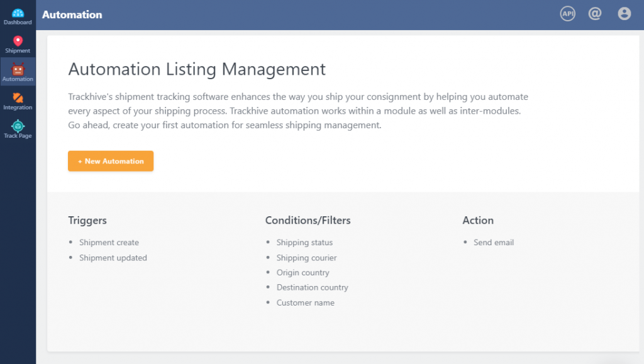Image resolution: width=644 pixels, height=364 pixels.
Task: Select the Shipment updated trigger item
Action: tap(113, 258)
